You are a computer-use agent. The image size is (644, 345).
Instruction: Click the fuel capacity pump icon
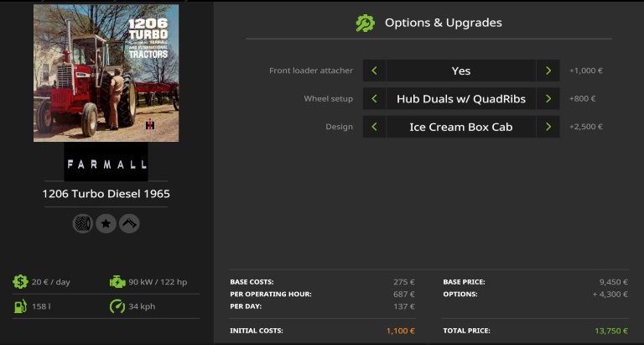pos(20,306)
